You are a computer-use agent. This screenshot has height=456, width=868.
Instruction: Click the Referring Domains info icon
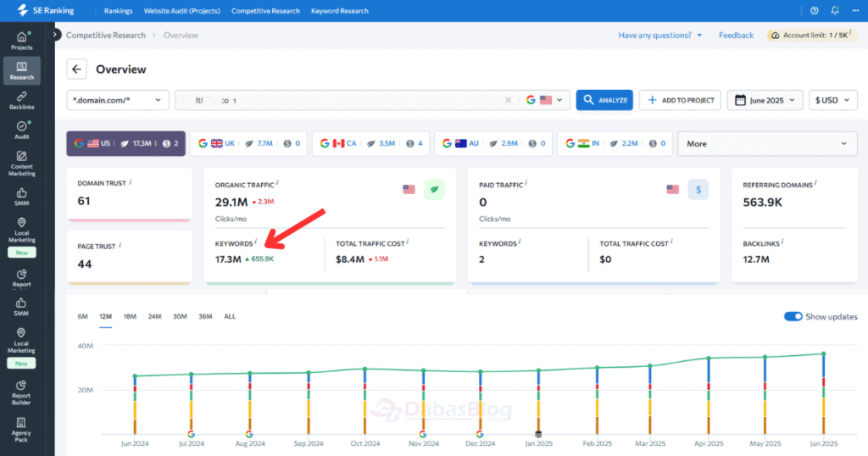[x=815, y=183]
